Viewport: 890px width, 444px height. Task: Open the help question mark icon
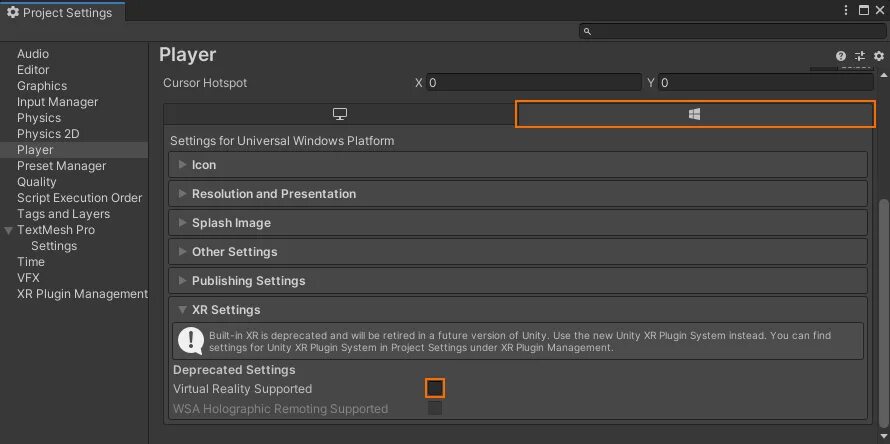[x=841, y=56]
